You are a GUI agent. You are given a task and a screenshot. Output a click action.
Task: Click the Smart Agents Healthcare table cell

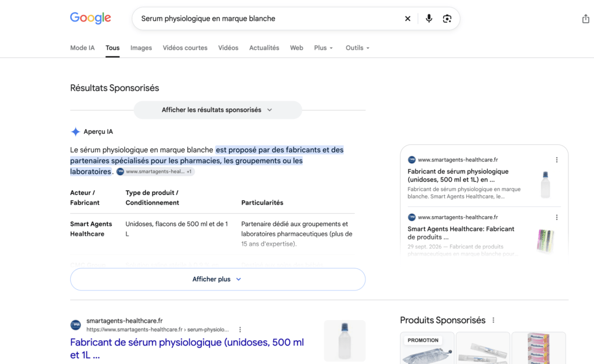(91, 229)
